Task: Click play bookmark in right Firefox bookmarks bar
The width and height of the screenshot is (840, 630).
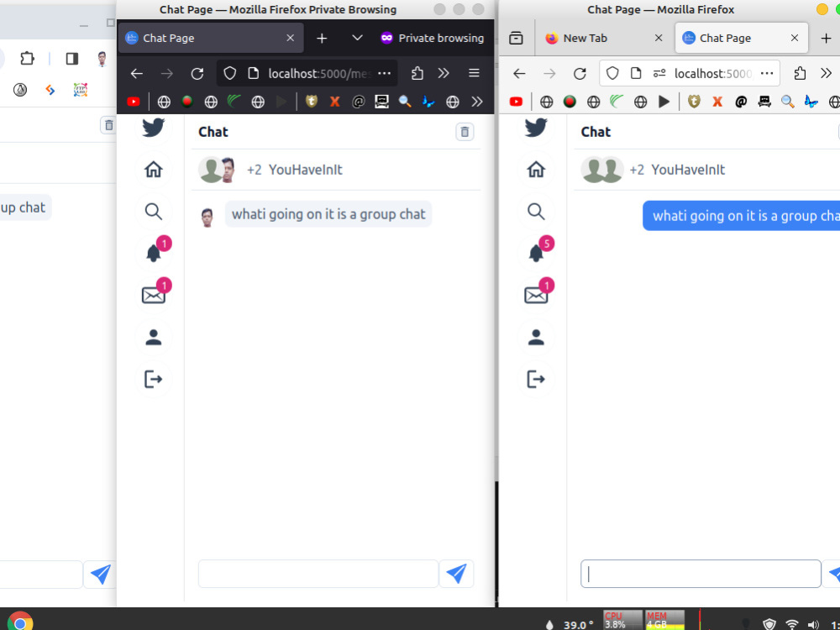Action: pyautogui.click(x=664, y=102)
